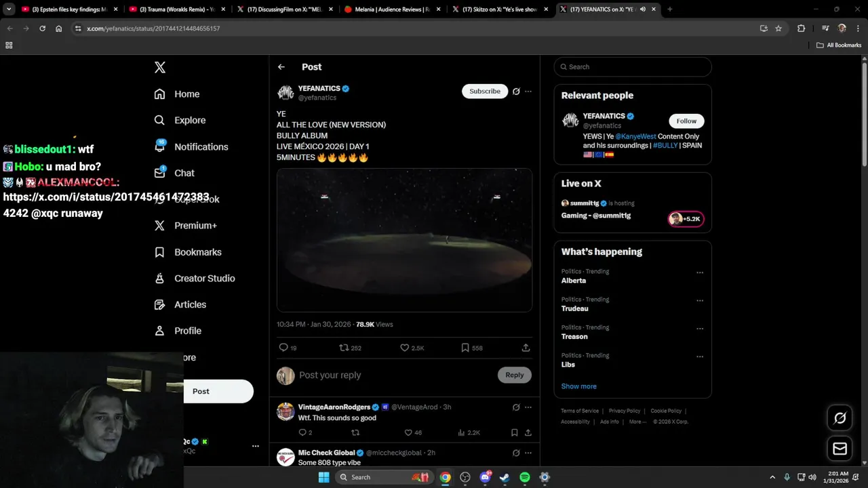
Task: Click reply icon with 19 replies
Action: pyautogui.click(x=288, y=348)
